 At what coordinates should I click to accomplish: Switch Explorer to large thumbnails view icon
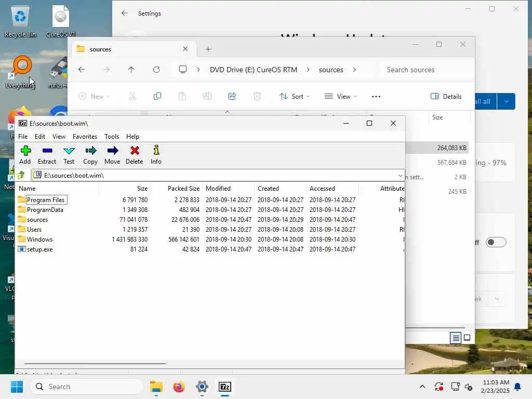click(467, 338)
